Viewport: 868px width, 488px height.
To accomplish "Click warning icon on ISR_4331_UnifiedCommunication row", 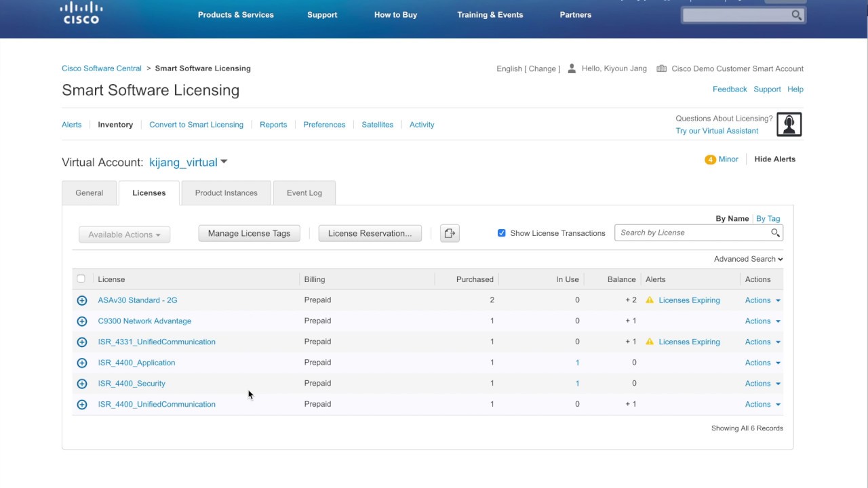I will (650, 342).
